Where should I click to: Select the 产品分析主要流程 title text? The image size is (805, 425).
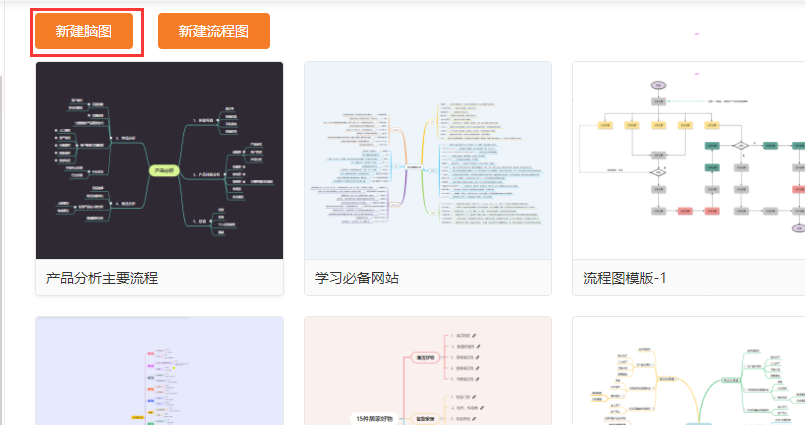click(103, 278)
